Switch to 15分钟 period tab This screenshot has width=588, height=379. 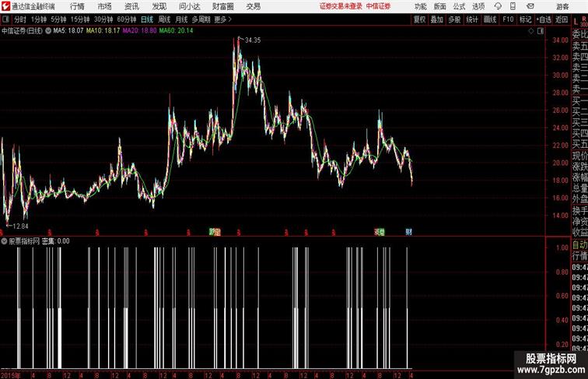click(80, 19)
